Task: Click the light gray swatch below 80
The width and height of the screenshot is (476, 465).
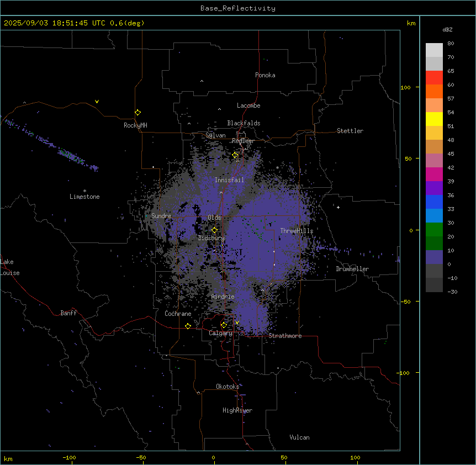Action: click(x=434, y=50)
